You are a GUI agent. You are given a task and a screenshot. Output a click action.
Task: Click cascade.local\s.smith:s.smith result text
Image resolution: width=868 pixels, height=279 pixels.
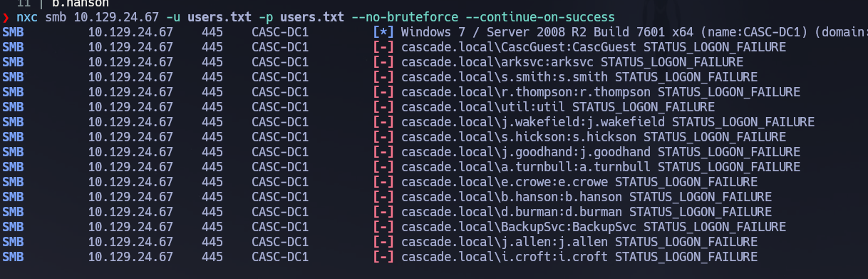coord(505,77)
